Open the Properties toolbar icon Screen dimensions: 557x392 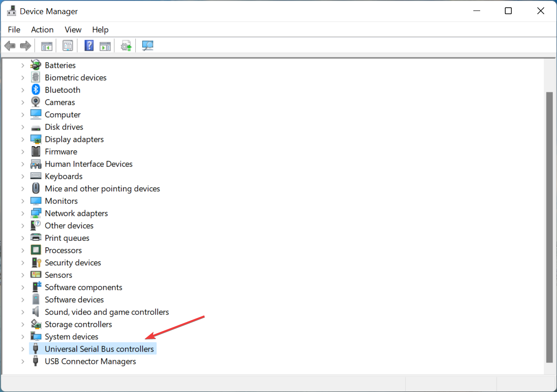(x=68, y=46)
